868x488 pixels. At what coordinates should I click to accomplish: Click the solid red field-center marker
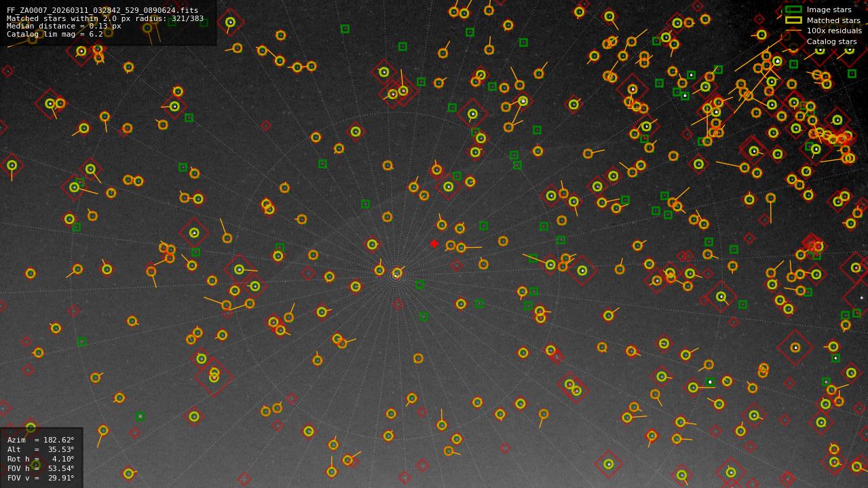coord(434,244)
